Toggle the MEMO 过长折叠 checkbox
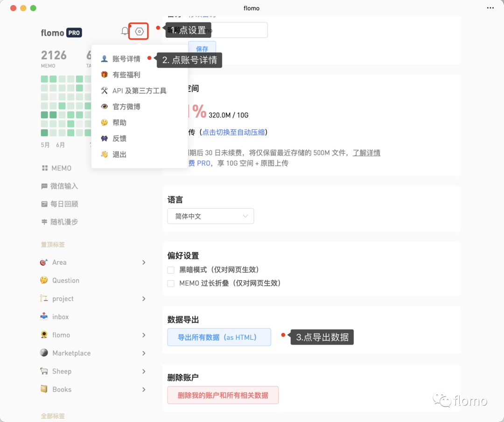 171,283
